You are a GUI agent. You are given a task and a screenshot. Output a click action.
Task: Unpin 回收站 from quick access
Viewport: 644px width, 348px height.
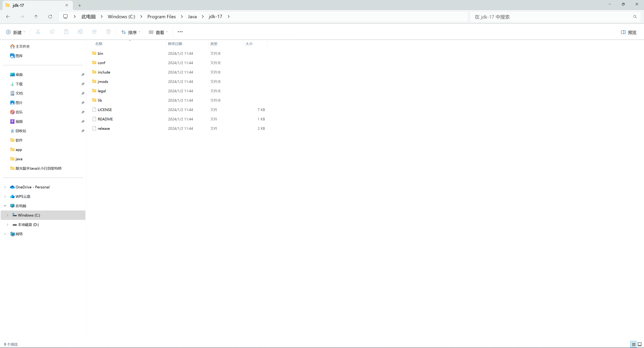[x=83, y=131]
